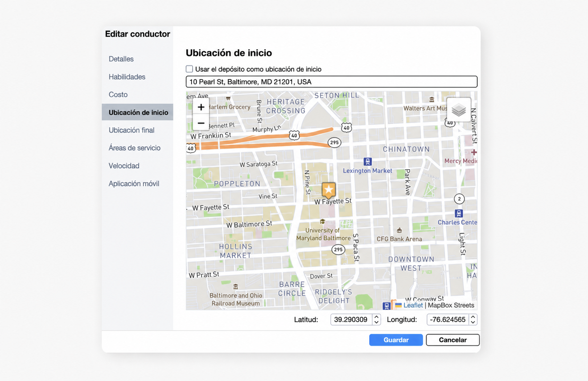
Task: Click the W Franklin St label
Action: pos(211,136)
